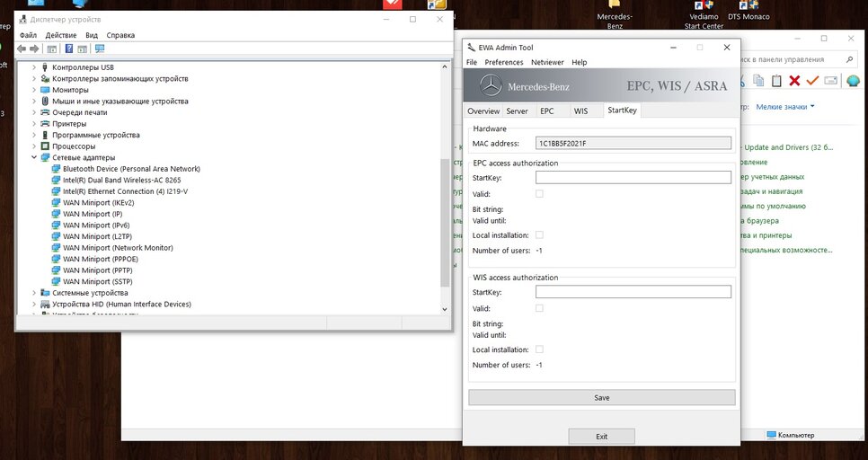
Task: Expand the Контроллеры USB node
Action: [x=34, y=67]
